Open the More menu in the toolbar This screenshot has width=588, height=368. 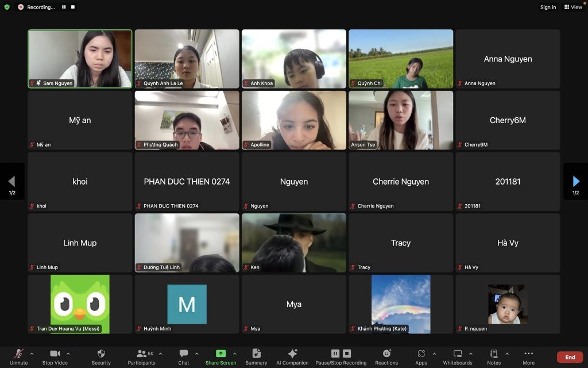[x=528, y=354]
